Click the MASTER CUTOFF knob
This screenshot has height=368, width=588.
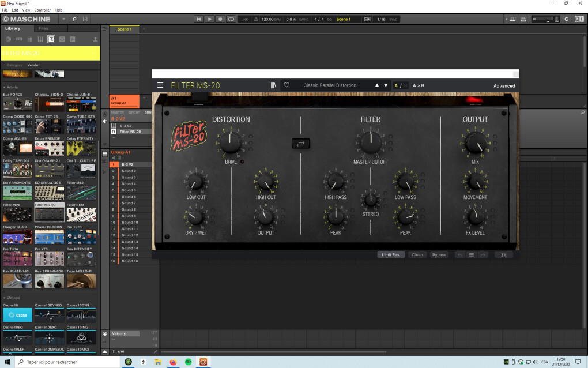click(371, 142)
